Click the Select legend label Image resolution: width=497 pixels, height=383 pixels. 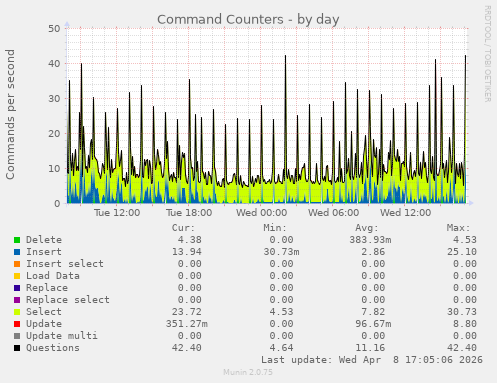(x=44, y=312)
